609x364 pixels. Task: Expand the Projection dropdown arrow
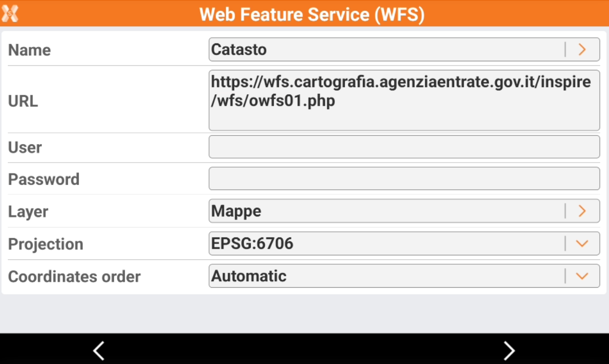pyautogui.click(x=582, y=244)
